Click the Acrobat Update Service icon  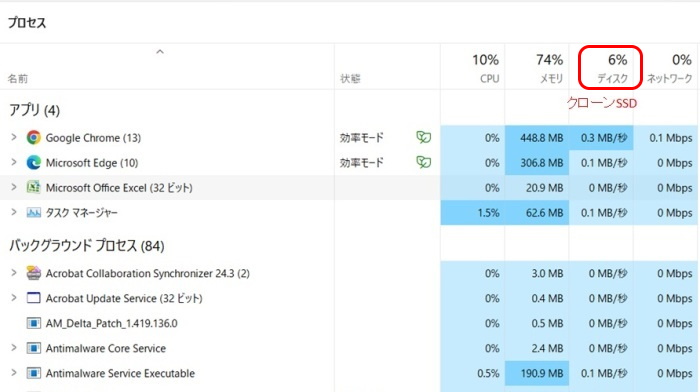coord(33,298)
